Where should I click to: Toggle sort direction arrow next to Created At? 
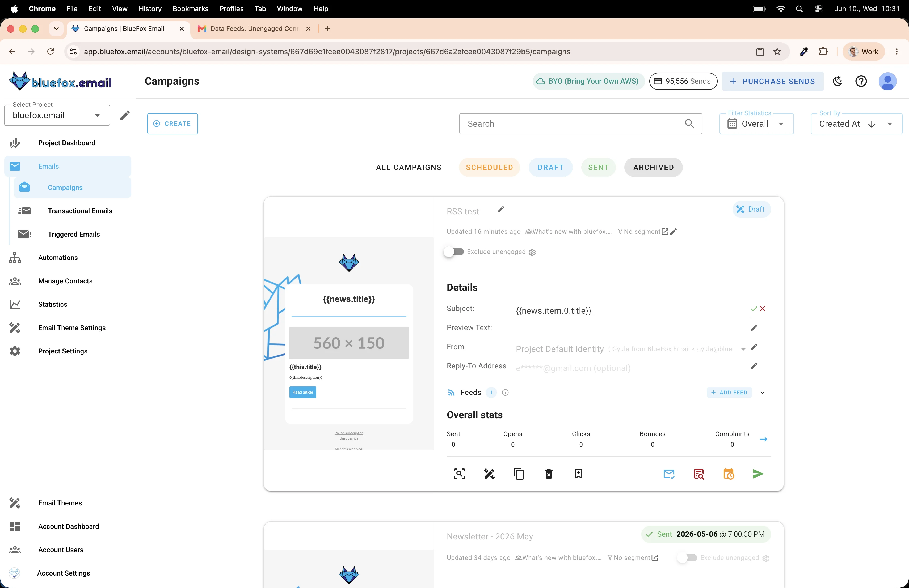(x=872, y=124)
